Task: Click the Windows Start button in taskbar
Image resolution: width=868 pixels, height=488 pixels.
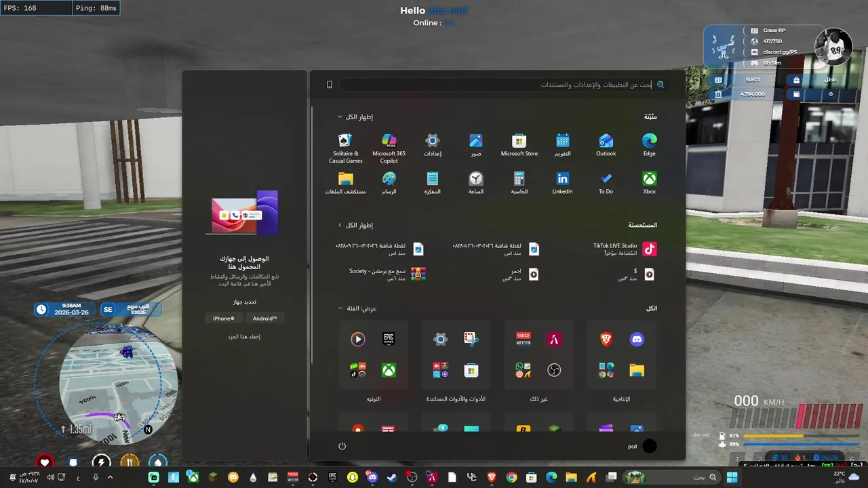Action: (x=732, y=477)
